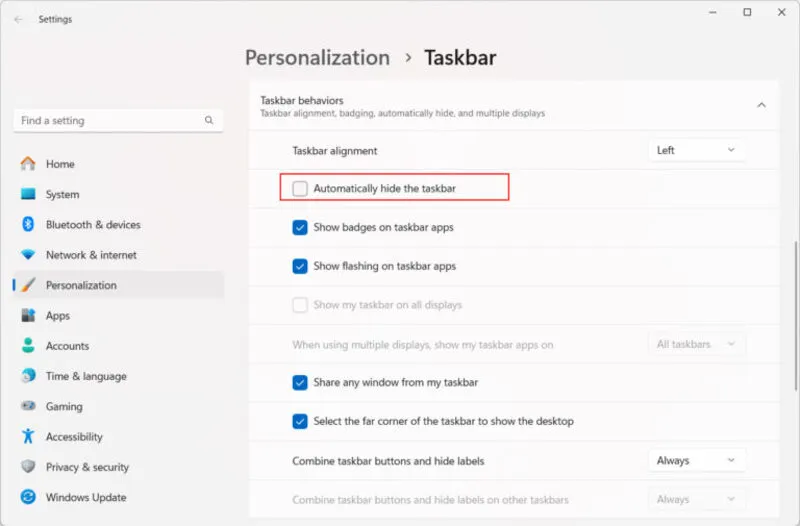Viewport: 800px width, 526px height.
Task: Enable Automatically hide the taskbar checkbox
Action: pos(300,188)
